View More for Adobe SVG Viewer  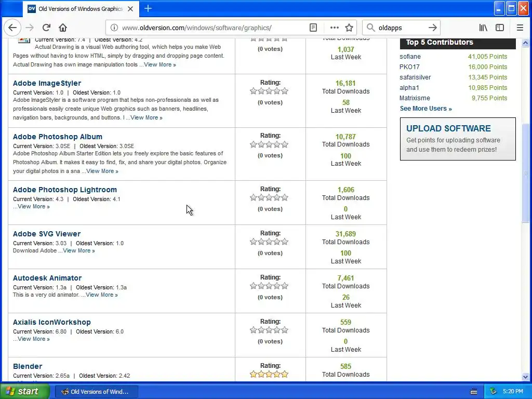tap(79, 250)
